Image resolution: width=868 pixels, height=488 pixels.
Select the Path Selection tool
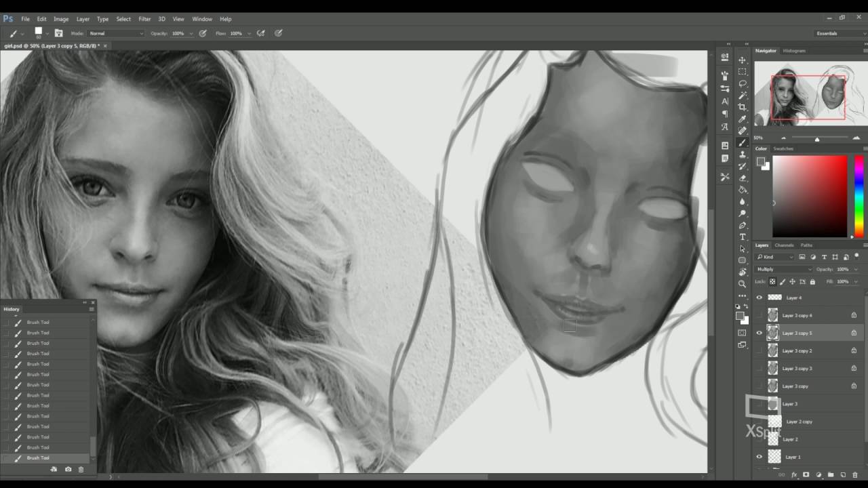coord(743,249)
